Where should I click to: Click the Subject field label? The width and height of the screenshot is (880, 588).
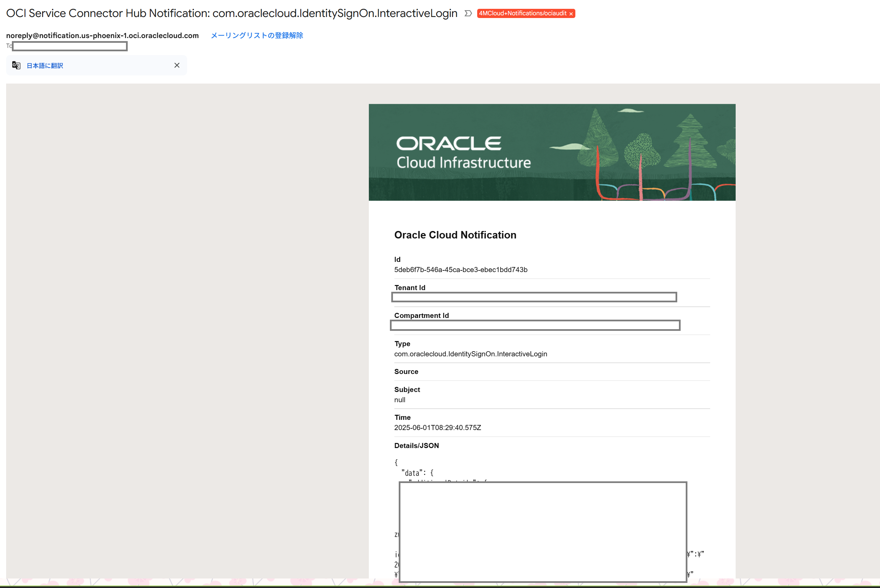[x=407, y=390]
